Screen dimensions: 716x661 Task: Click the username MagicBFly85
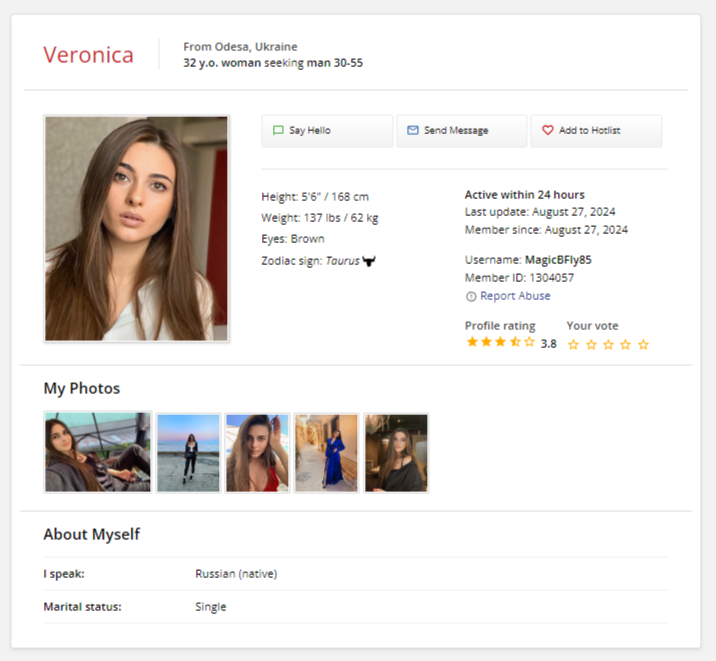(558, 260)
